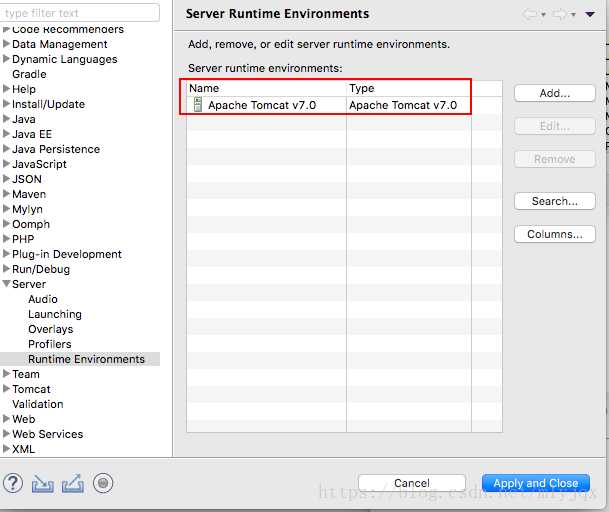The image size is (609, 512).
Task: Select Team in the preferences tree
Action: pos(26,374)
